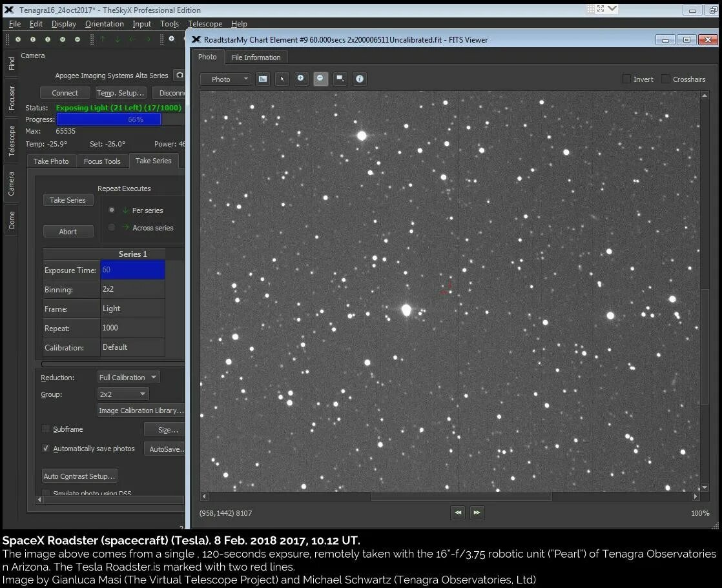Select the Across series radio button
This screenshot has height=588, width=722.
point(112,227)
